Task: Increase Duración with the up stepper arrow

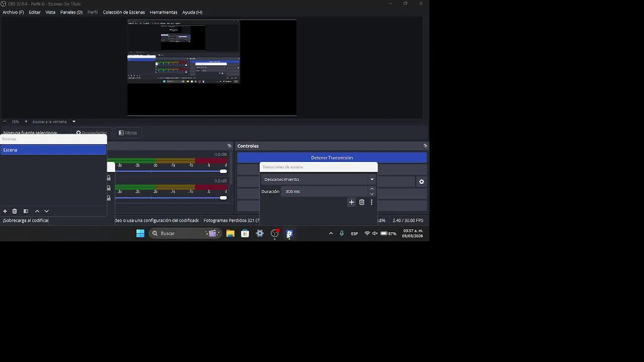Action: [372, 189]
